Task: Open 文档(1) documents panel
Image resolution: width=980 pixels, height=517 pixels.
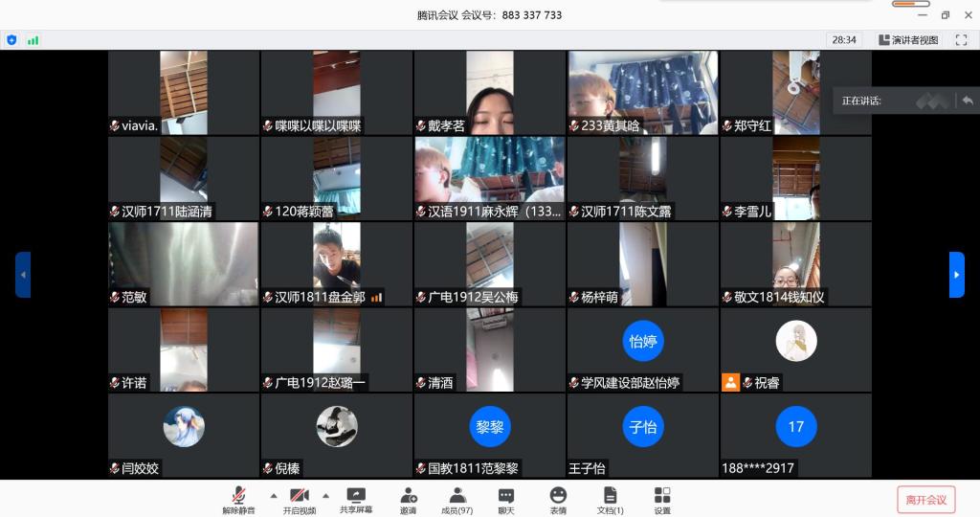Action: [x=610, y=499]
